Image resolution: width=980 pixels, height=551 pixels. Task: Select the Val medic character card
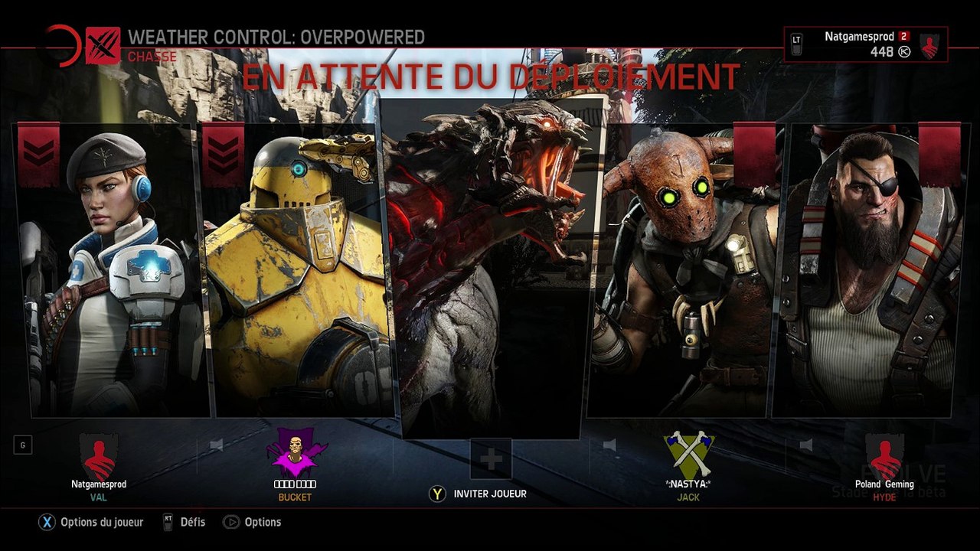coord(113,270)
